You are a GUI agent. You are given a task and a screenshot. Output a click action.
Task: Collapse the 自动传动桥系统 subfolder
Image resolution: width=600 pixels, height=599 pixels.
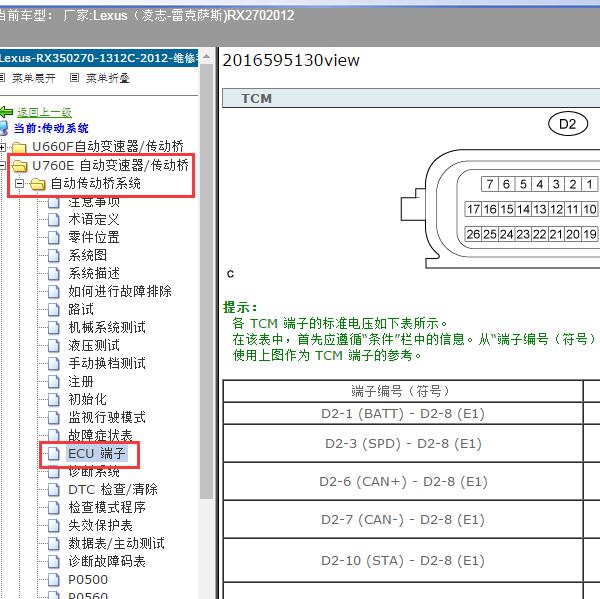tap(19, 184)
